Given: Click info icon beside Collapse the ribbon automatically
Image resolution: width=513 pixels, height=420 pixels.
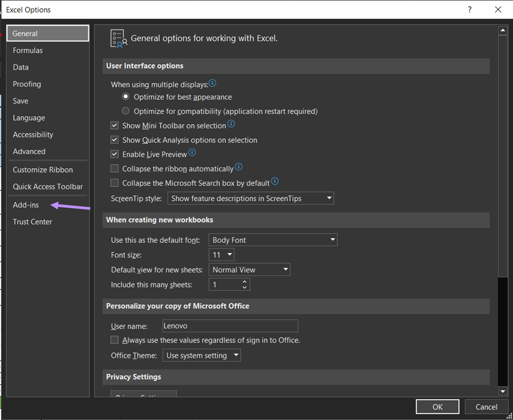Looking at the screenshot, I should 238,167.
